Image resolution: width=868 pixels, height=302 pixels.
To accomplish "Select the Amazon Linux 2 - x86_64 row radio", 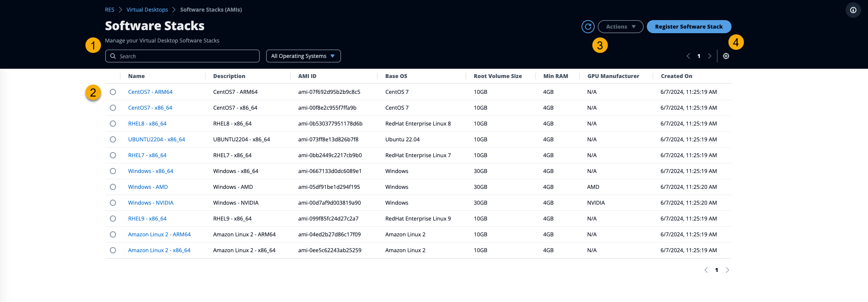I will [x=113, y=250].
